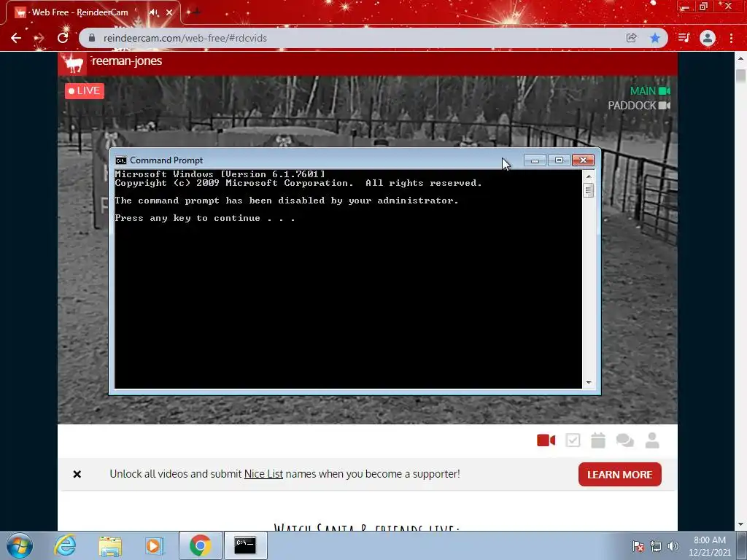Open the person profile icon below the video
The height and width of the screenshot is (560, 747).
pos(652,440)
